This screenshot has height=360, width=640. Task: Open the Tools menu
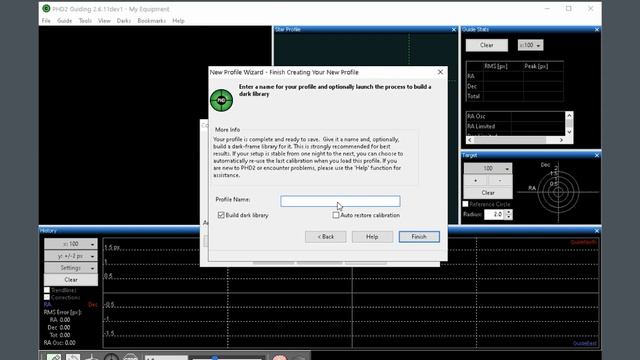click(85, 21)
